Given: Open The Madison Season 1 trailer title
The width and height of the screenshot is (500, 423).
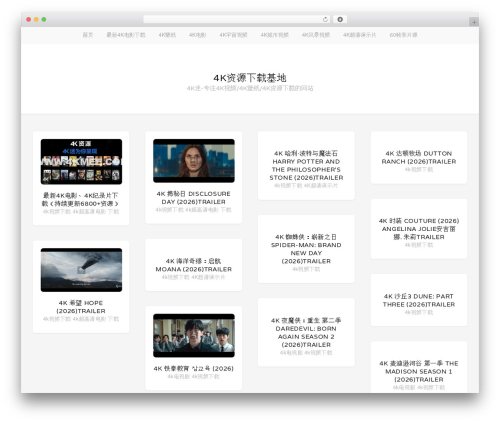Looking at the screenshot, I should [x=419, y=371].
